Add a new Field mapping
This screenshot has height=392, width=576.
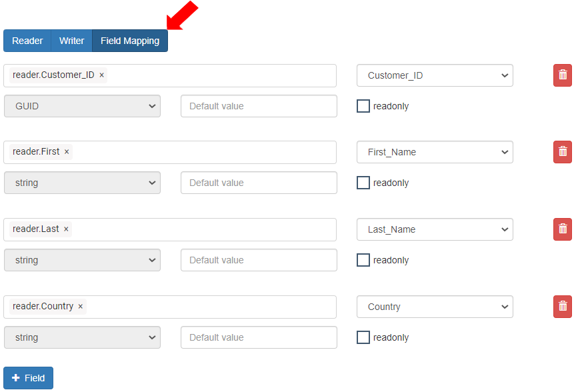tap(28, 378)
